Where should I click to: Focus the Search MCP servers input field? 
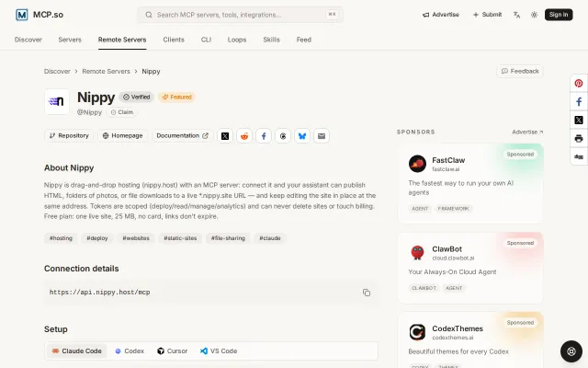(x=240, y=15)
